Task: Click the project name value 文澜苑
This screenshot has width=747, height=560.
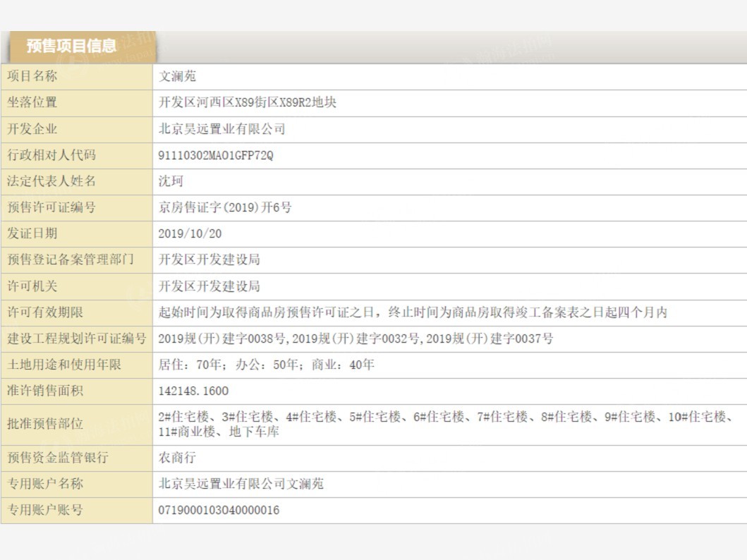Action: pyautogui.click(x=177, y=76)
